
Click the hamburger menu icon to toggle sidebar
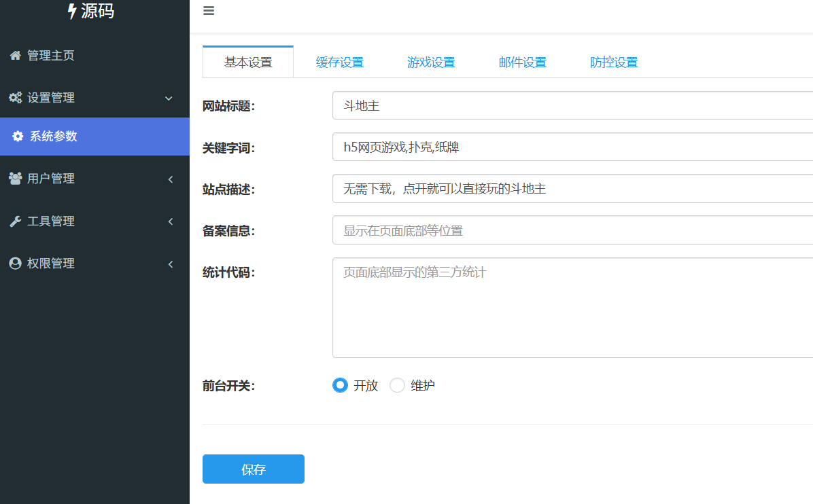click(209, 11)
